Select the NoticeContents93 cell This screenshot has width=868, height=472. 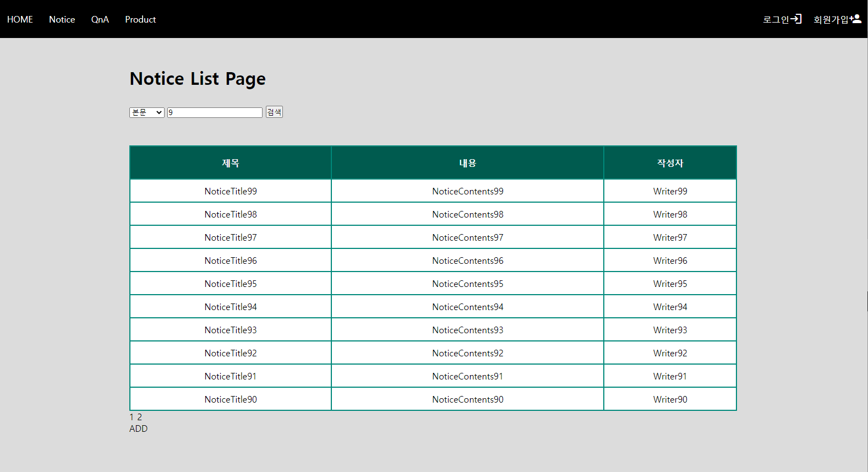point(467,330)
